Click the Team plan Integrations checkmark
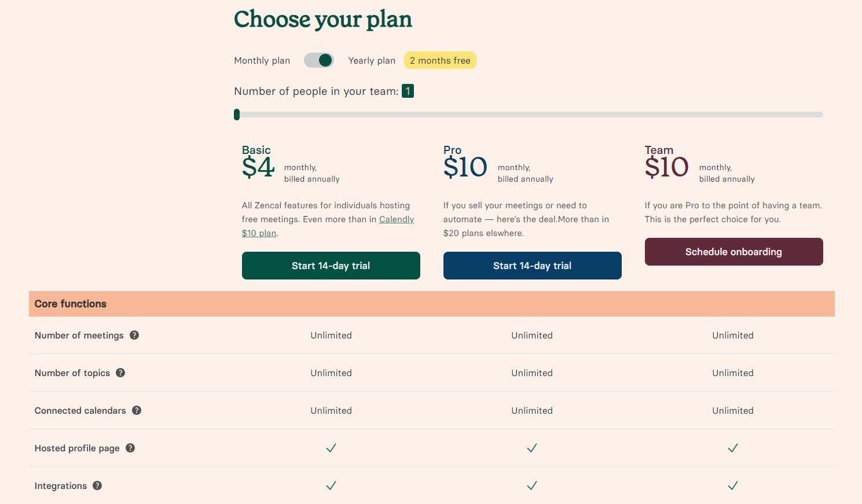 (732, 485)
